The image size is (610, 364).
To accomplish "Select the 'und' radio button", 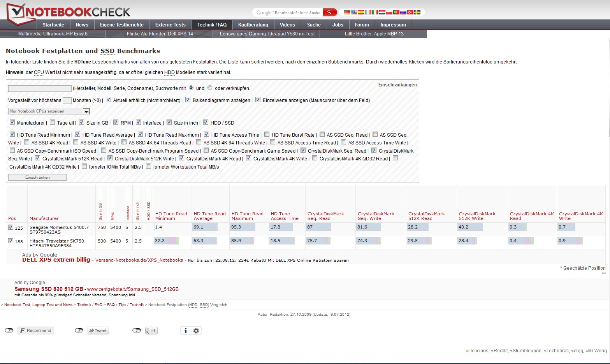I will pos(191,88).
